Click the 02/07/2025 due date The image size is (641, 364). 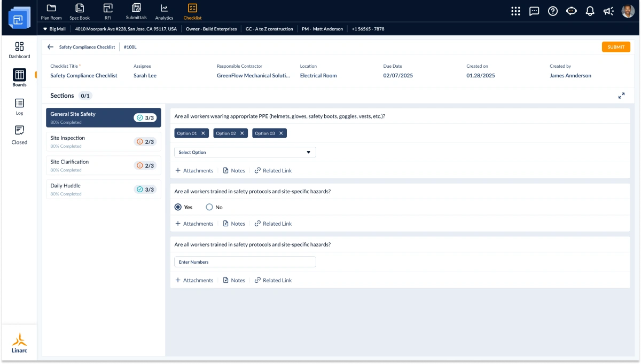(x=398, y=76)
